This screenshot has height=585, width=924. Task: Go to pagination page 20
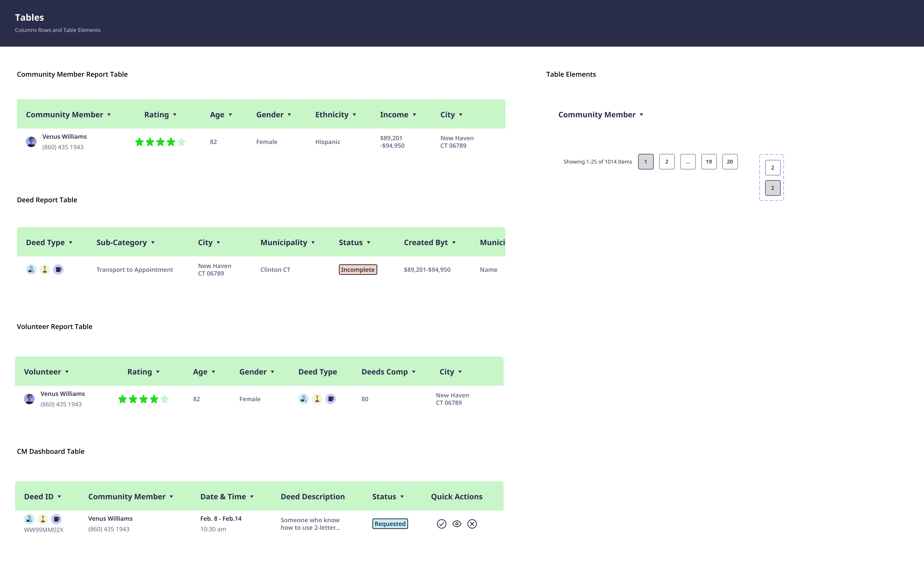click(730, 162)
